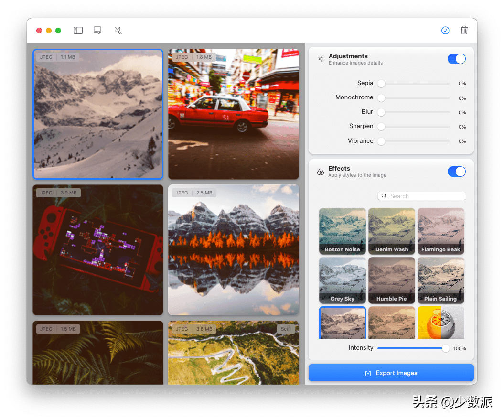Click the Intensity slider handle

[x=446, y=348]
